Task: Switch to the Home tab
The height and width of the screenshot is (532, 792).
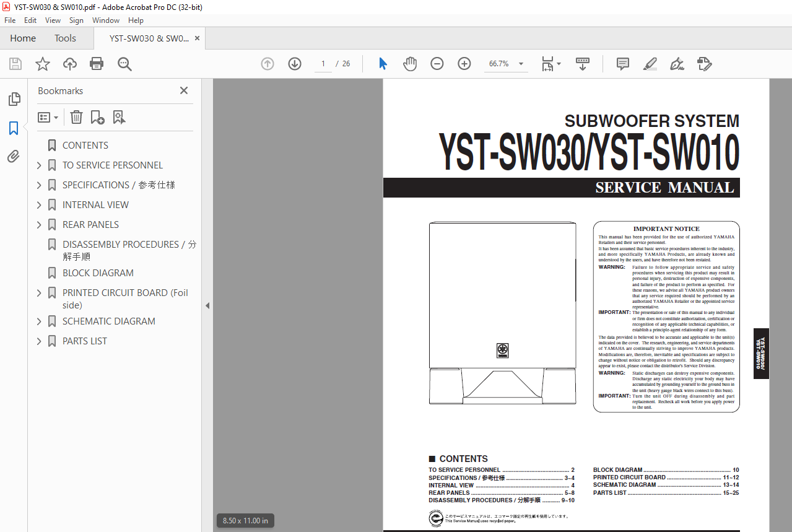Action: pos(23,38)
